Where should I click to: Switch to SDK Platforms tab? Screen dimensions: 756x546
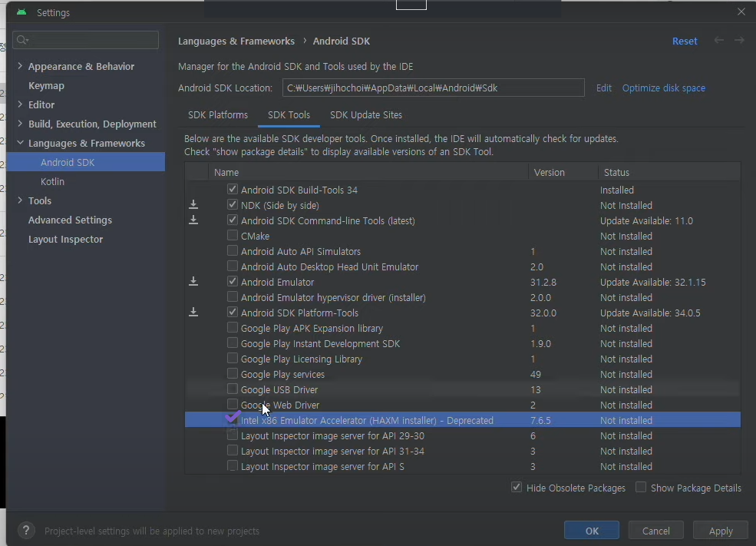coord(218,114)
